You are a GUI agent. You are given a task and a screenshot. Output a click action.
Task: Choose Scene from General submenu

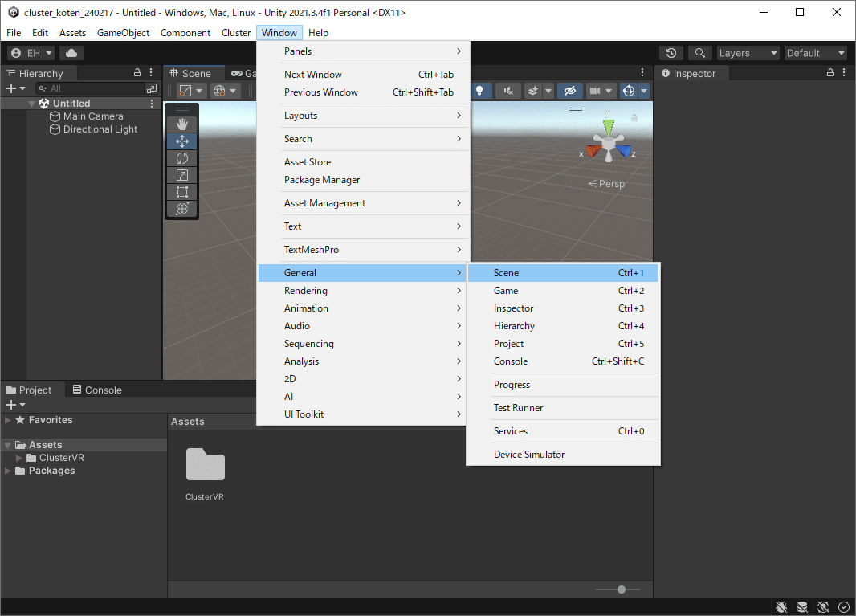coord(564,273)
